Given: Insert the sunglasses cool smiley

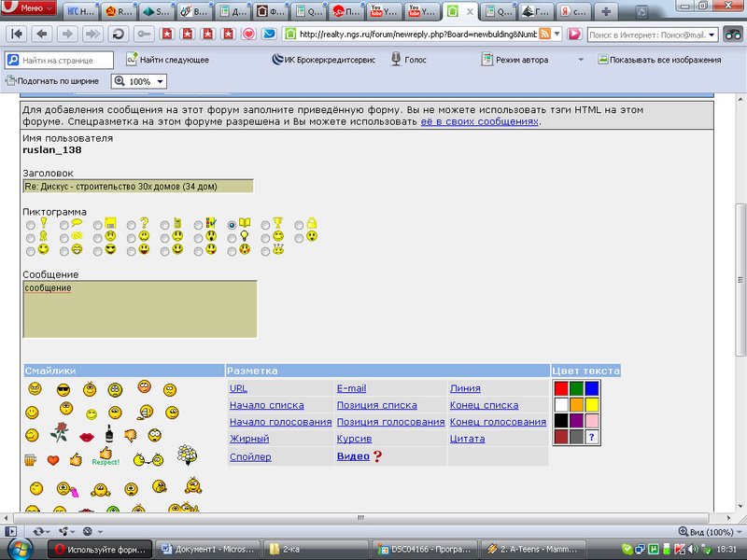Looking at the screenshot, I should (x=63, y=390).
